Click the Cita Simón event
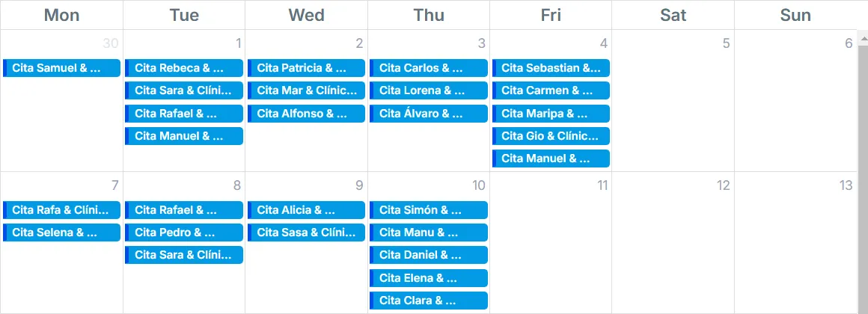The image size is (868, 314). (x=429, y=210)
